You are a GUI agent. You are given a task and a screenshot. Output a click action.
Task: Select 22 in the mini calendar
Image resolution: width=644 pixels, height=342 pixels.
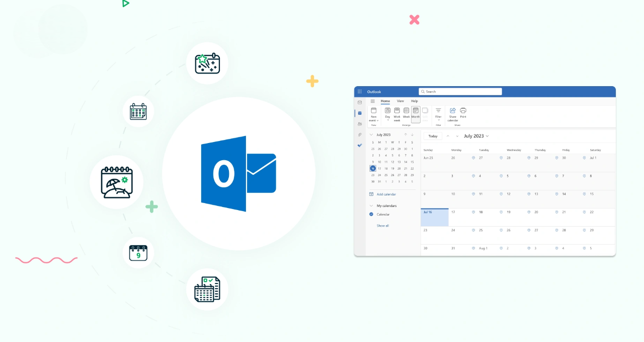coord(412,168)
